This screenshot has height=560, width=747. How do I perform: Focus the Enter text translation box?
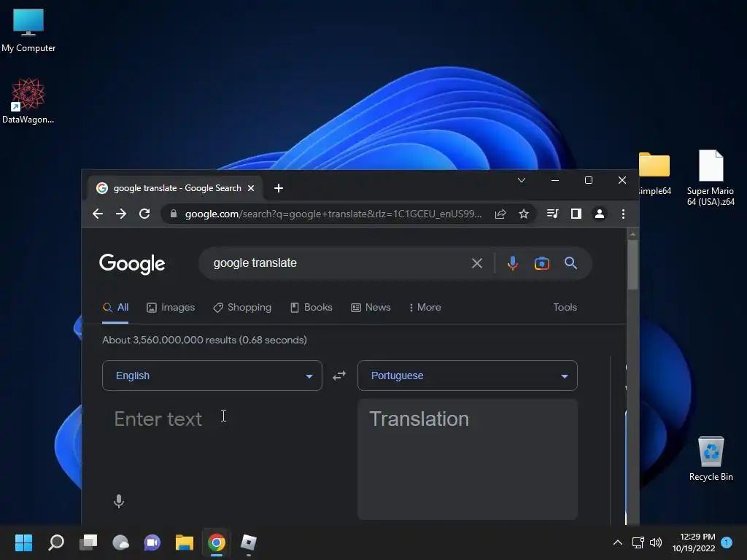point(212,443)
